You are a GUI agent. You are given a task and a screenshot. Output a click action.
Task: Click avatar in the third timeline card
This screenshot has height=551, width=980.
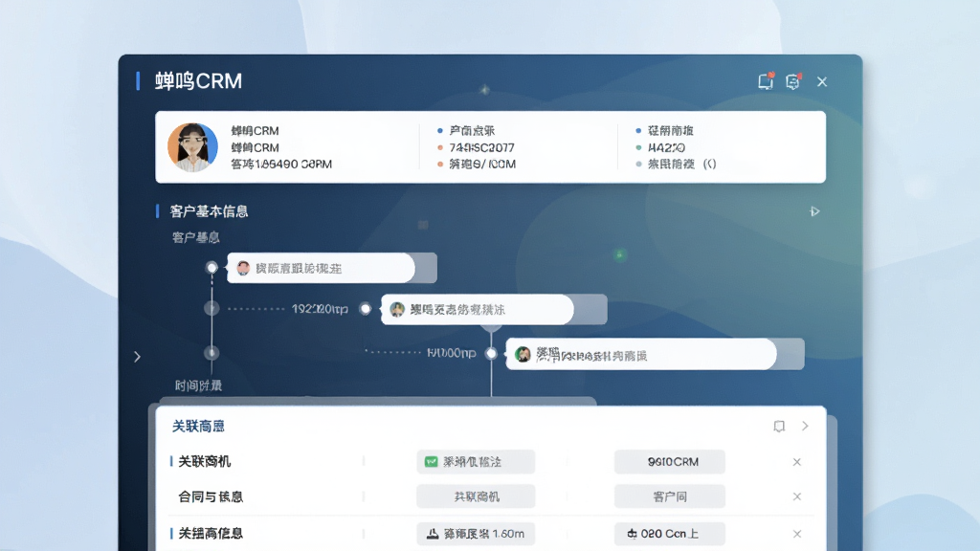point(523,354)
